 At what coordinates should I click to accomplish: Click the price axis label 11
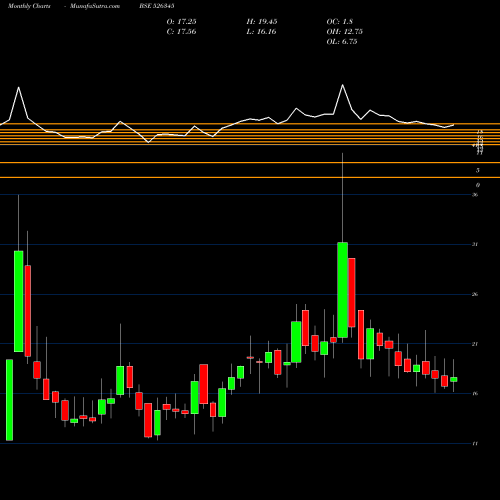click(475, 443)
